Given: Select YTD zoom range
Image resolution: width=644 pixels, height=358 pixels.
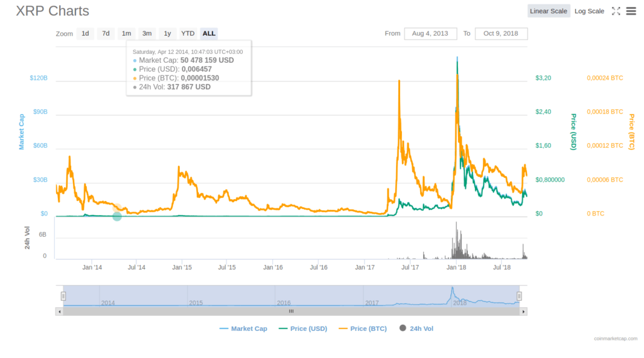Looking at the screenshot, I should [187, 33].
